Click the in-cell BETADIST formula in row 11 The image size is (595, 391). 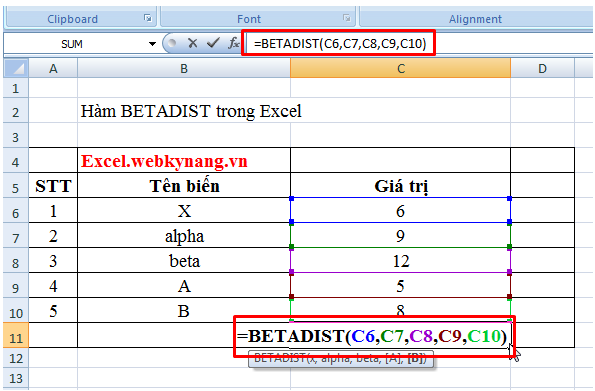372,336
